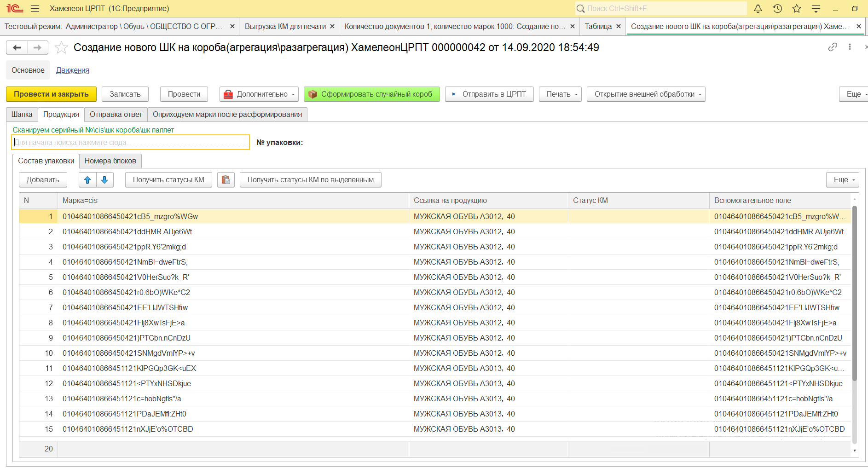Click the paste clipboard icon button
Image resolution: width=868 pixels, height=474 pixels.
tap(226, 180)
